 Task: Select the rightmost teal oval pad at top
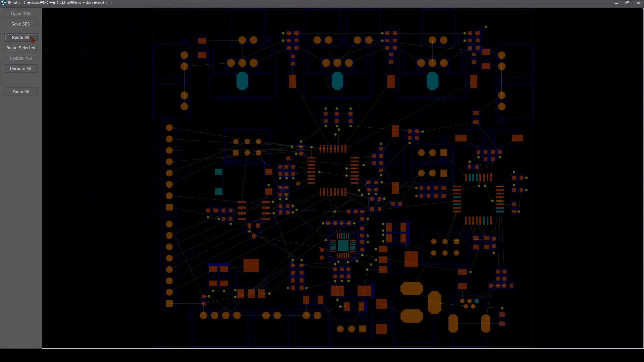tap(432, 81)
